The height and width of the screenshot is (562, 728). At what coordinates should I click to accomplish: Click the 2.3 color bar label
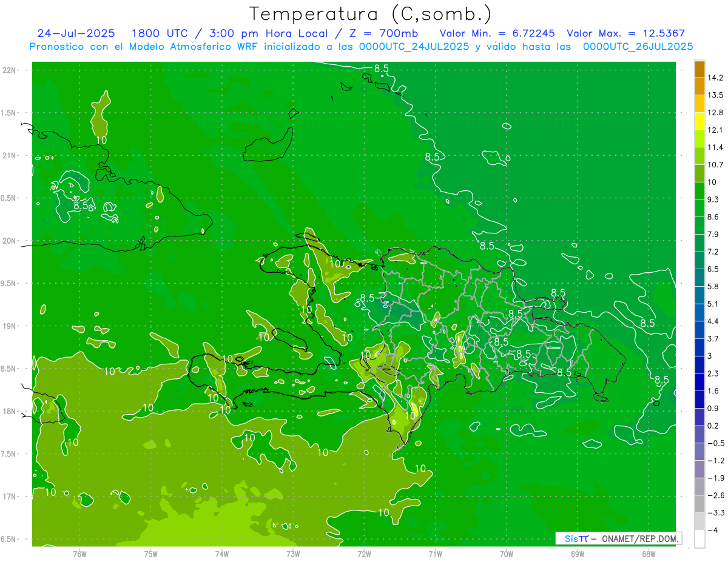tap(713, 373)
